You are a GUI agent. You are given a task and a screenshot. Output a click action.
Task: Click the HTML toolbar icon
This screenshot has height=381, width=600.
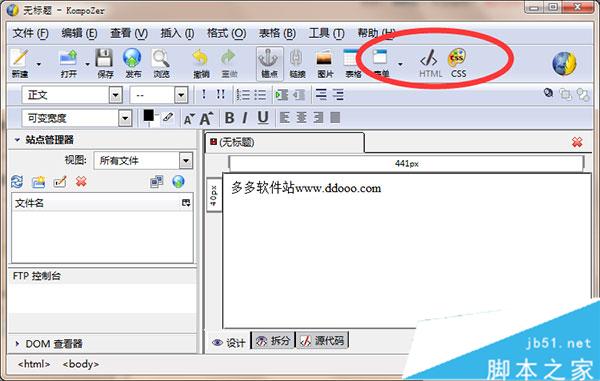tap(430, 64)
